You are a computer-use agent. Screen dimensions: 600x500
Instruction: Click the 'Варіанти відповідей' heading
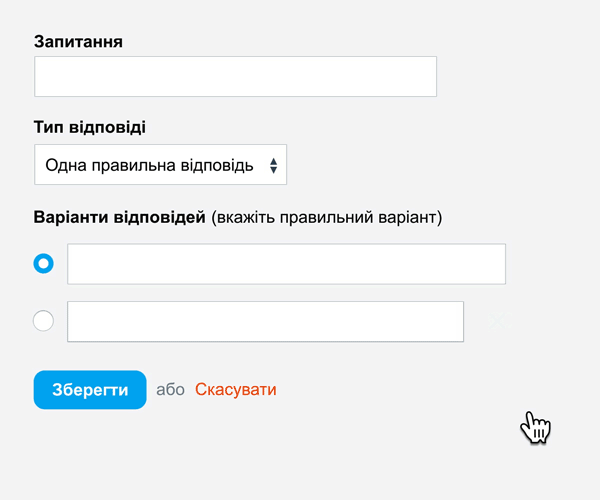pos(120,217)
